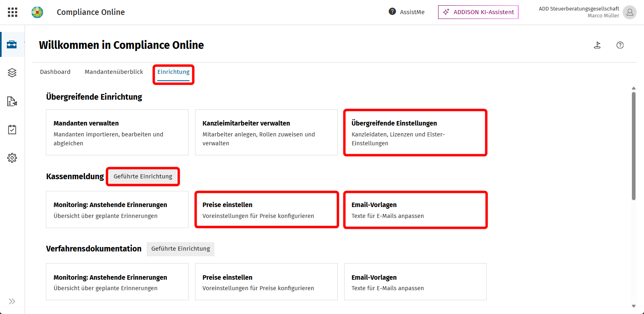Select the briefcase icon in sidebar
Viewport: 644px width, 314px height.
click(x=12, y=44)
